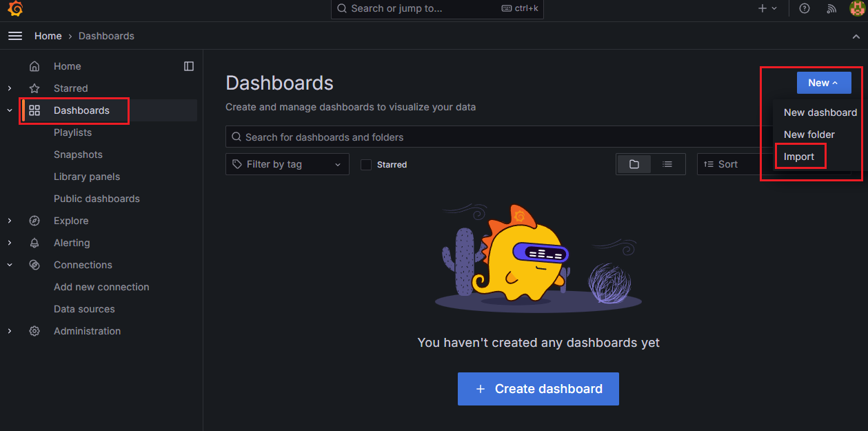Viewport: 868px width, 431px height.
Task: Open the help question mark icon
Action: coord(805,8)
